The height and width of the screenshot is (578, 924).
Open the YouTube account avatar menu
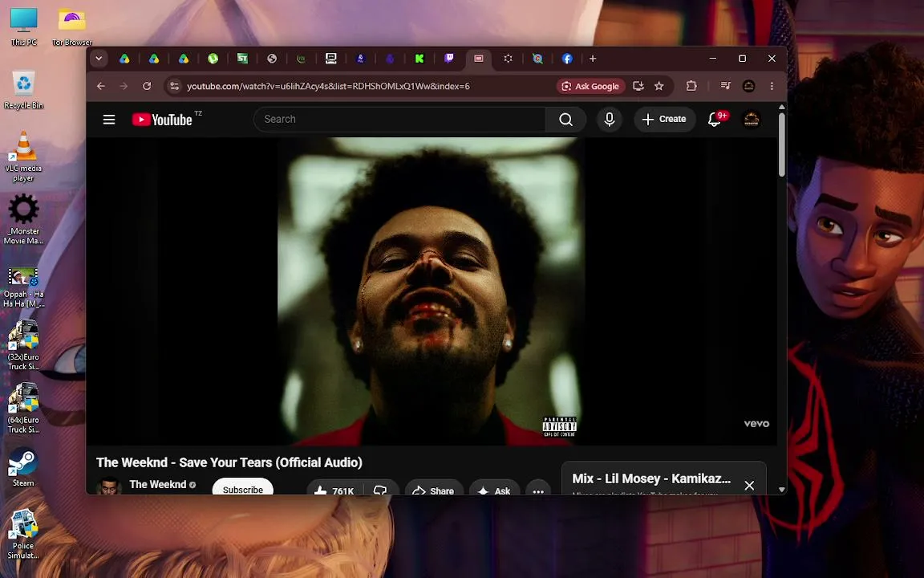click(x=752, y=120)
